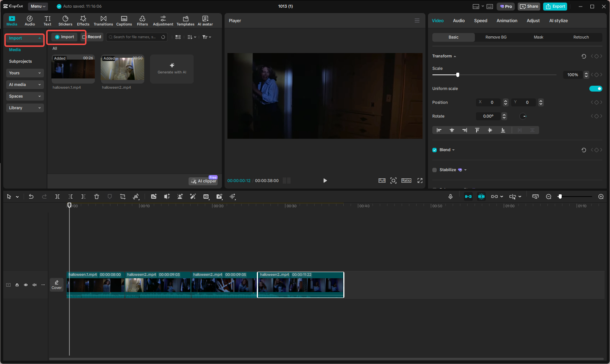Screen dimensions: 610x364
Task: Open the Adjustment panel
Action: 163,21
